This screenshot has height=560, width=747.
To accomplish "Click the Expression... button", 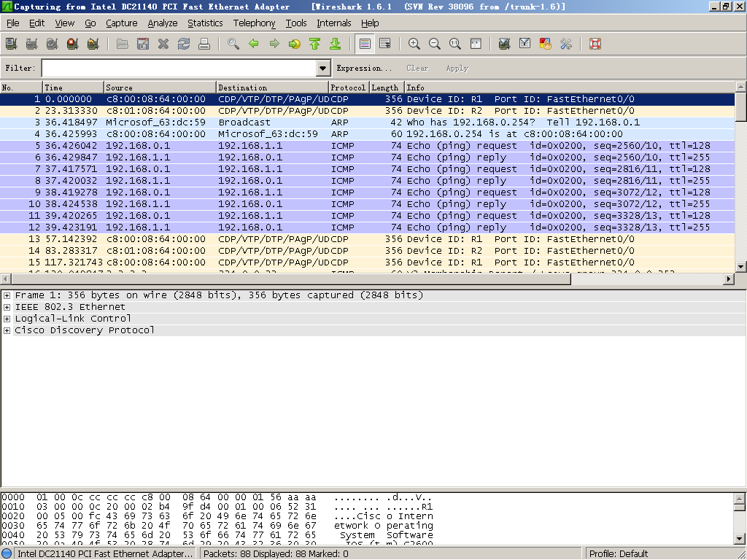I will [x=364, y=68].
